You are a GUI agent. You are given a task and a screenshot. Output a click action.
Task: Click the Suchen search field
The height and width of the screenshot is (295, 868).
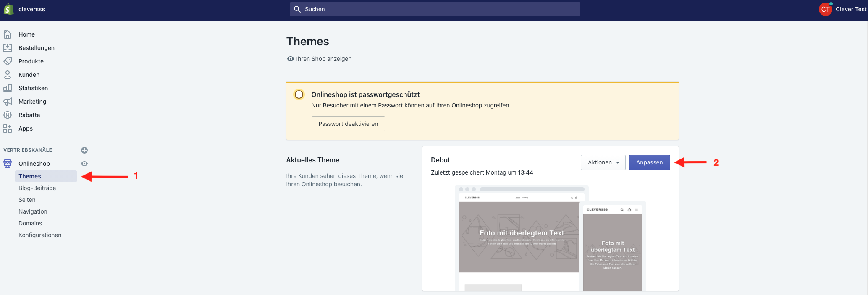[x=435, y=9]
